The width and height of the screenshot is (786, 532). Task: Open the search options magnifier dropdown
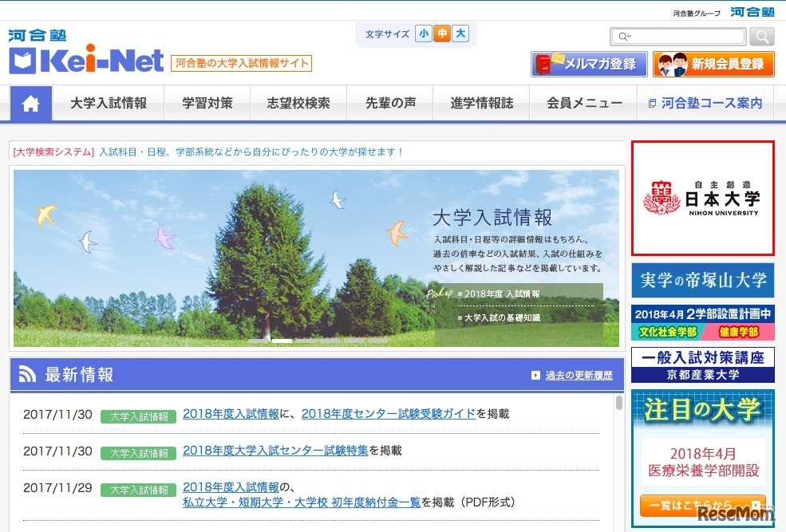[x=625, y=37]
